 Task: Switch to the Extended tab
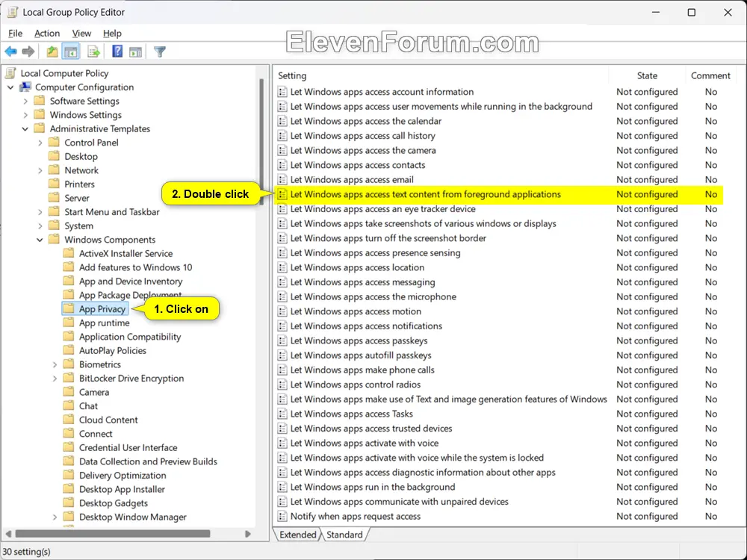pyautogui.click(x=297, y=535)
